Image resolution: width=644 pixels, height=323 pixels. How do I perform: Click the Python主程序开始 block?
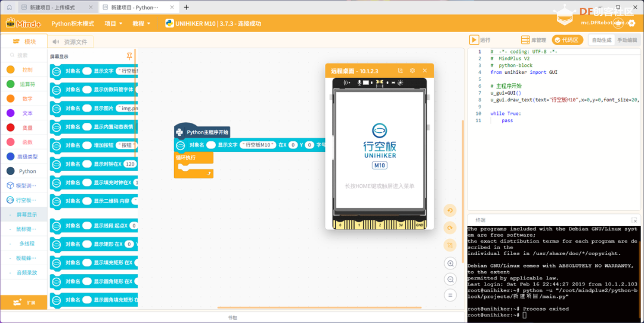click(202, 131)
